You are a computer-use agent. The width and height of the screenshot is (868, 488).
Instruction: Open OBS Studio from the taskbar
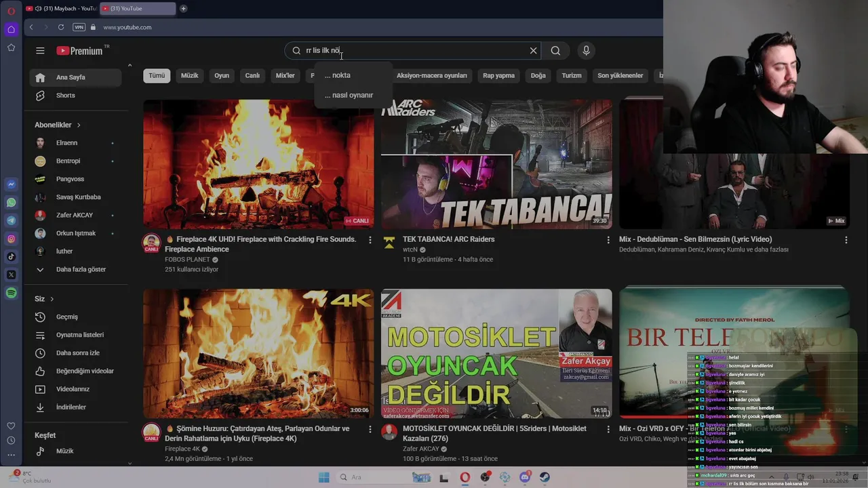[485, 477]
